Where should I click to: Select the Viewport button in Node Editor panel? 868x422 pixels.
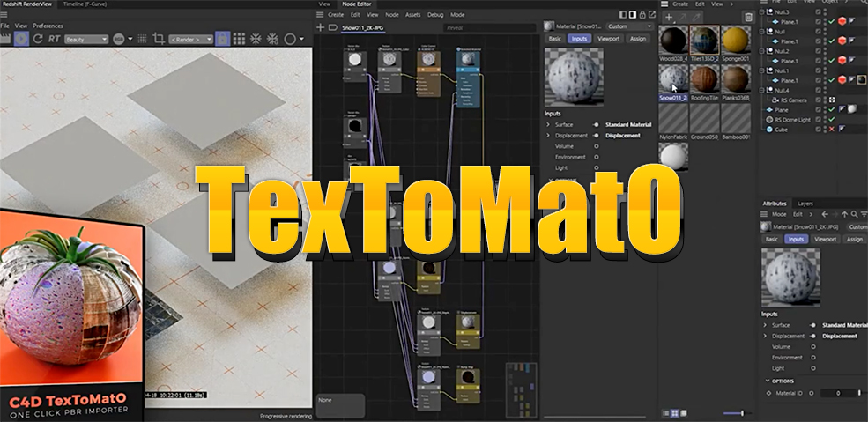[608, 39]
